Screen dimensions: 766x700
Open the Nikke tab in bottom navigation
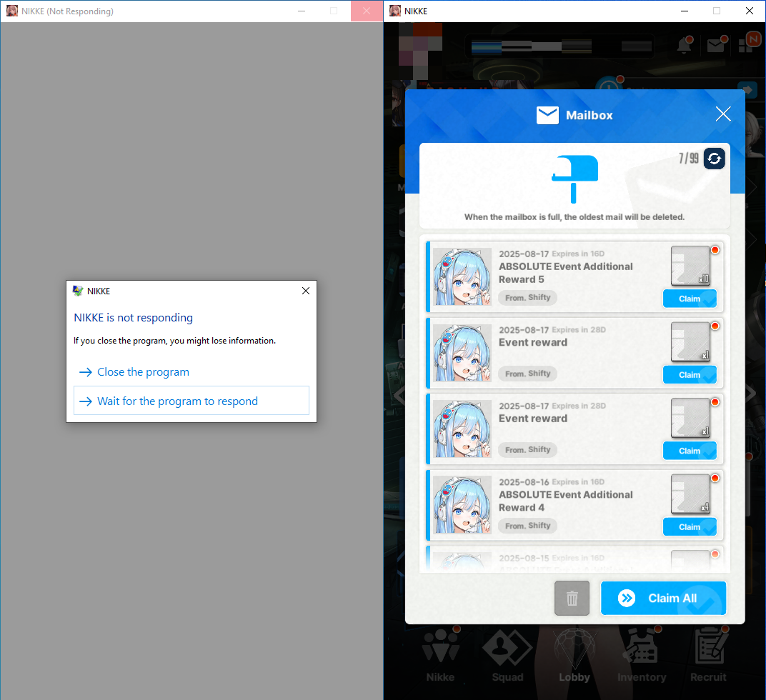coord(440,656)
